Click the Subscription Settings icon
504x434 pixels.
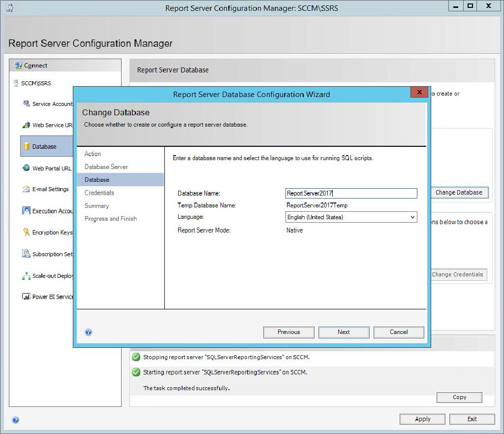[x=27, y=254]
